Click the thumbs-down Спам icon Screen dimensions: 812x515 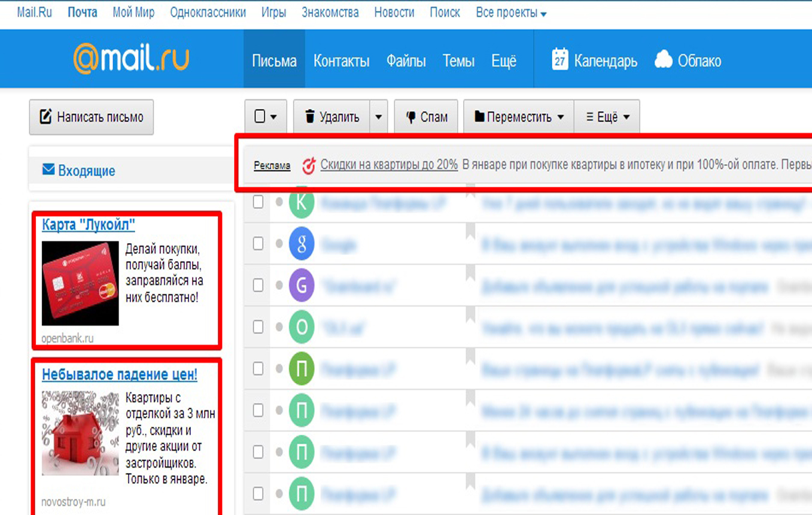tap(410, 117)
